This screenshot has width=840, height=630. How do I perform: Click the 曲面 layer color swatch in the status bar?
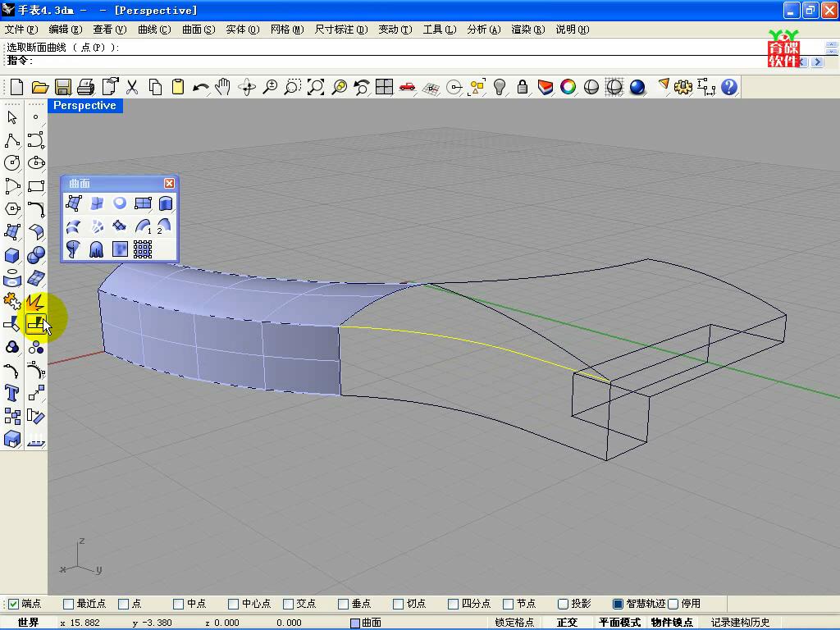tap(354, 623)
